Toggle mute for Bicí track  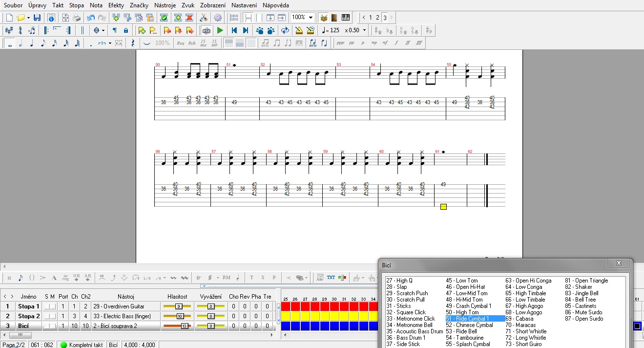click(53, 326)
